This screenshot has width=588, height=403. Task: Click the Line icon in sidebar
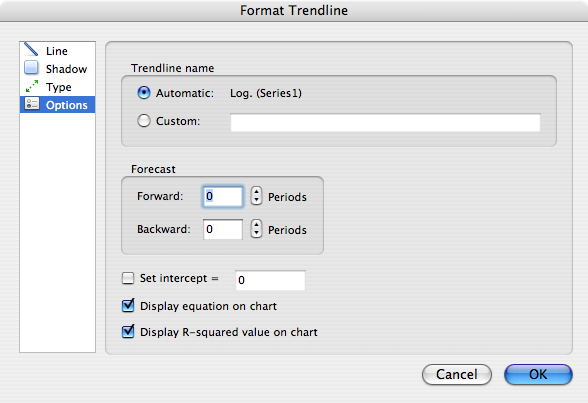click(31, 49)
